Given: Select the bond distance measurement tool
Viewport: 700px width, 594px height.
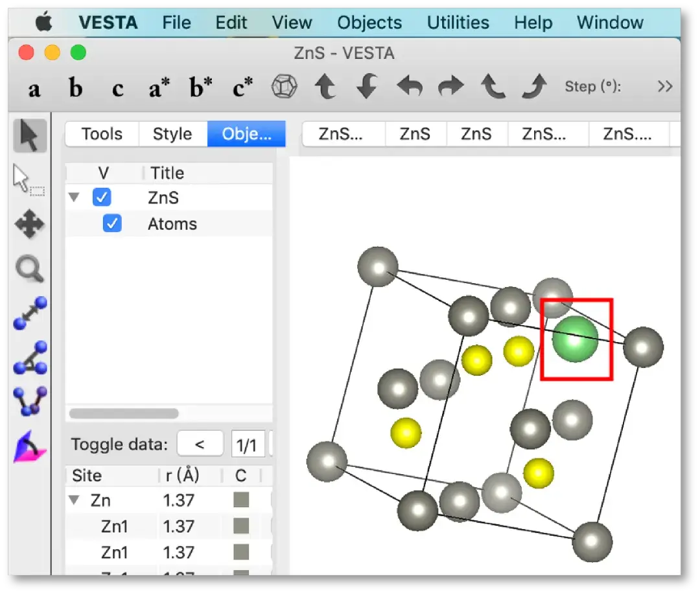Looking at the screenshot, I should click(x=30, y=313).
